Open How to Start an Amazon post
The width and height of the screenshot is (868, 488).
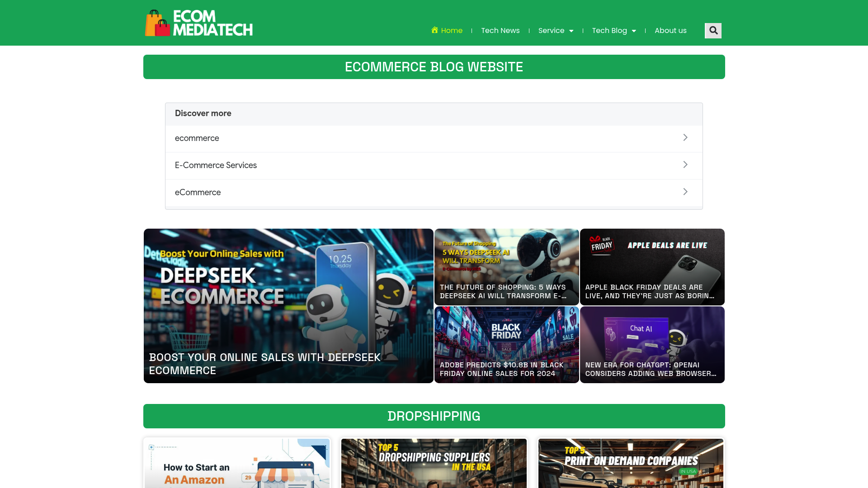coord(237,463)
